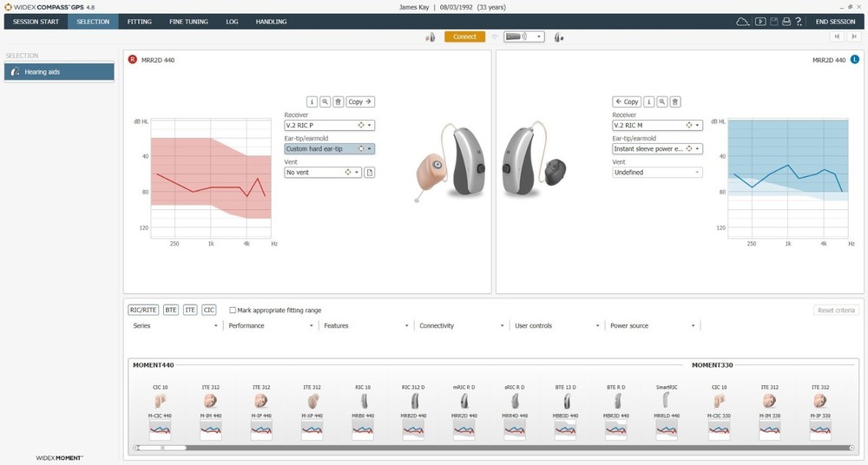Select the MRB2D 440 model

pos(413,412)
